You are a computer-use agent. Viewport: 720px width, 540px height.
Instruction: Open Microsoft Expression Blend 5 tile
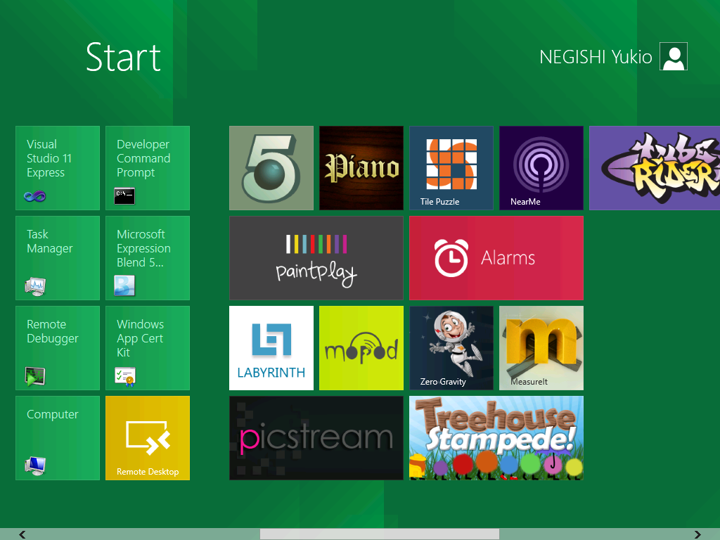click(x=147, y=258)
